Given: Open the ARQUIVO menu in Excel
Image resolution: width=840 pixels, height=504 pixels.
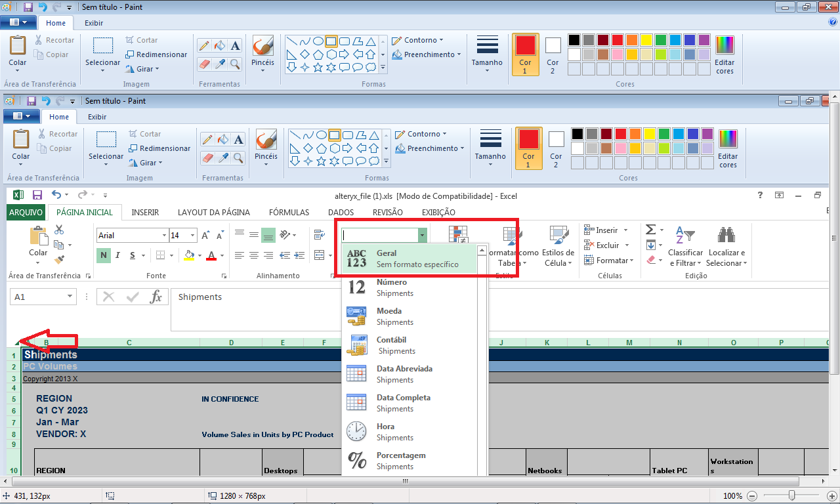Looking at the screenshot, I should click(26, 212).
